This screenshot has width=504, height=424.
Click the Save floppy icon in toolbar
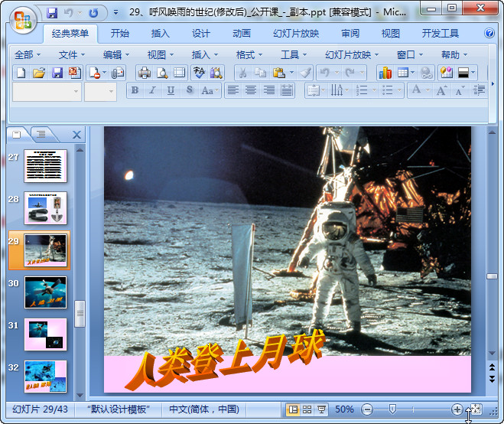tap(57, 73)
